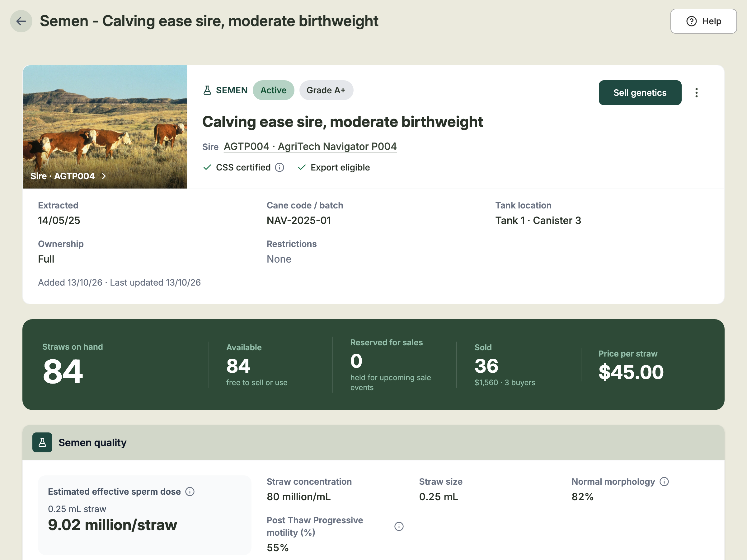The height and width of the screenshot is (560, 747).
Task: Click Straw size value 0.25 mL
Action: tap(438, 497)
